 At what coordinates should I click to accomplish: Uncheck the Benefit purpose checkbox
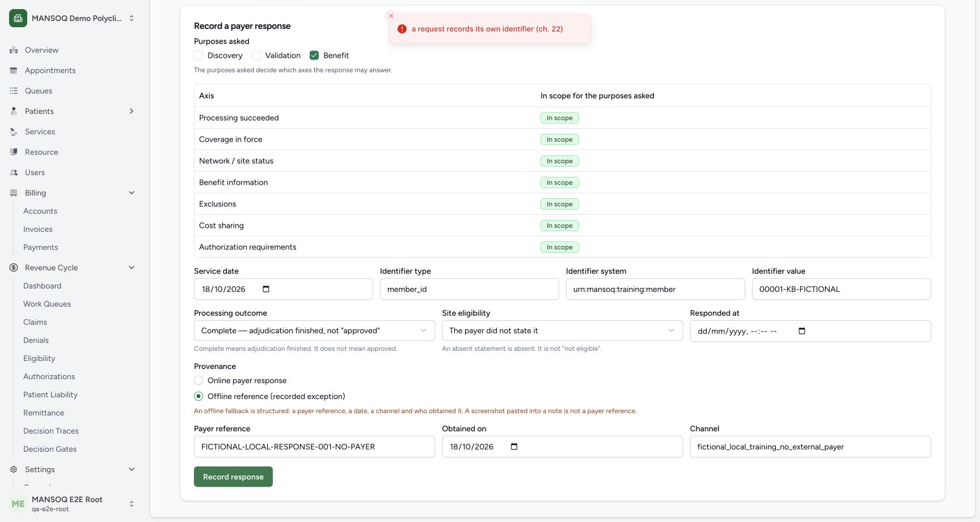314,56
